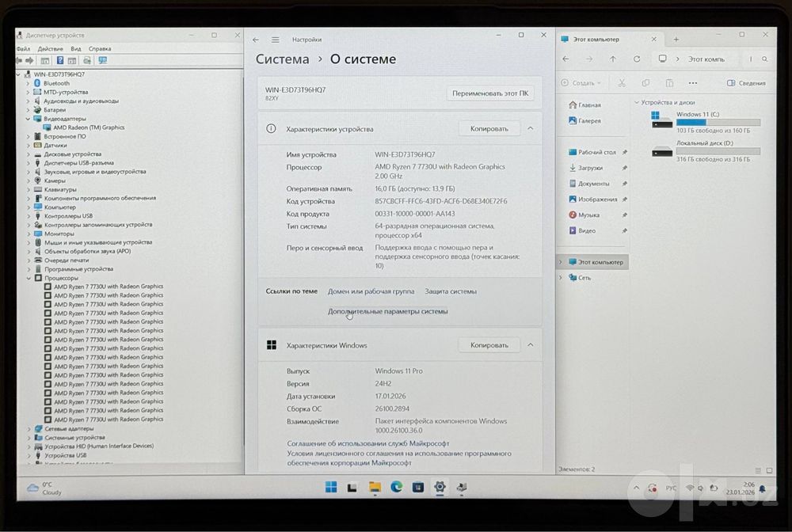This screenshot has height=532, width=792.
Task: Expand the Клавиатуры node
Action: 29,190
